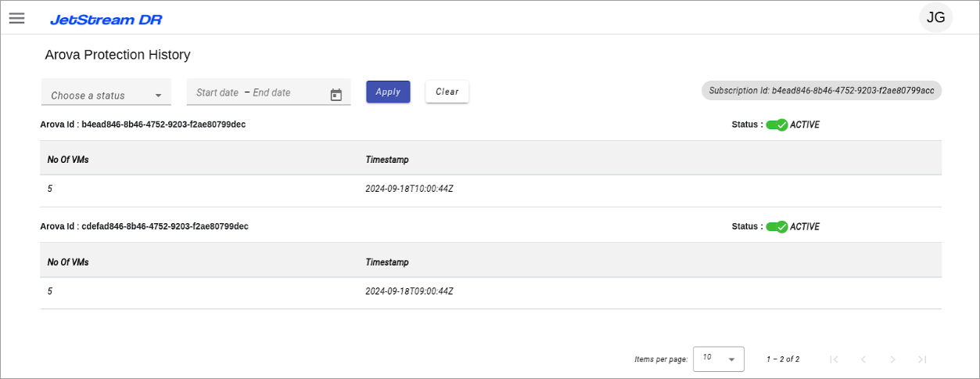
Task: Jump to the last page of results
Action: (922, 359)
